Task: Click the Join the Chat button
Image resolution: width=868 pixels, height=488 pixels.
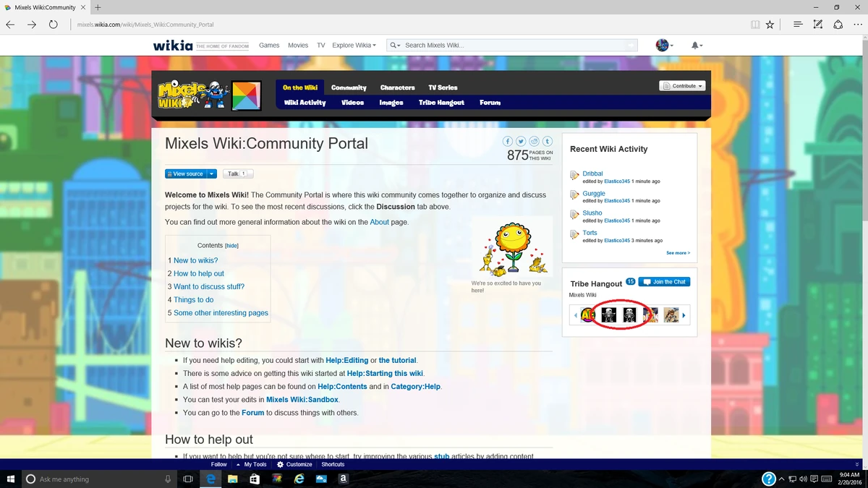Action: (x=664, y=282)
